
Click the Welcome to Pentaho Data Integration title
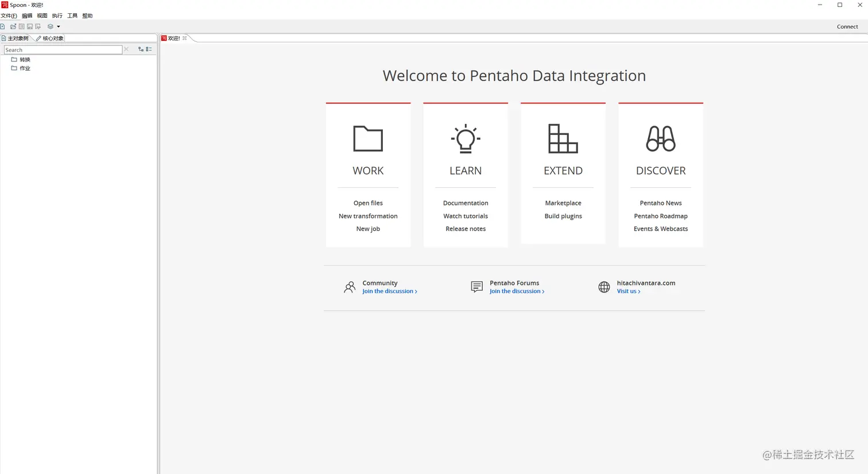click(514, 75)
